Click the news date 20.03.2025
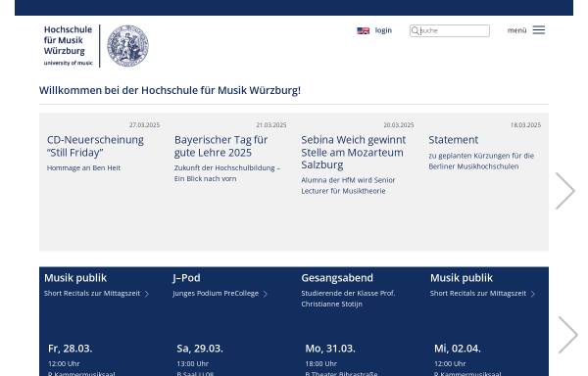This screenshot has width=588, height=376. (x=399, y=125)
